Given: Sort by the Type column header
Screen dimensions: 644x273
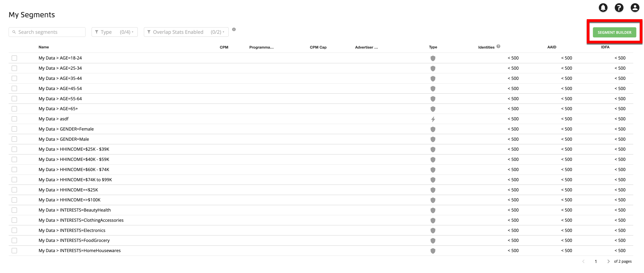Looking at the screenshot, I should (433, 47).
